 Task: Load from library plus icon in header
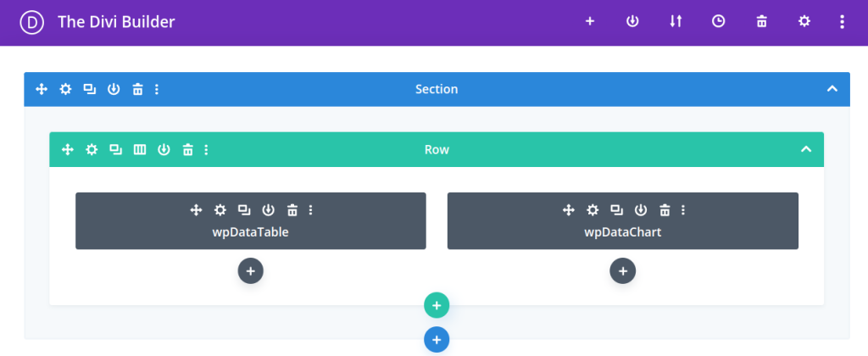point(590,21)
